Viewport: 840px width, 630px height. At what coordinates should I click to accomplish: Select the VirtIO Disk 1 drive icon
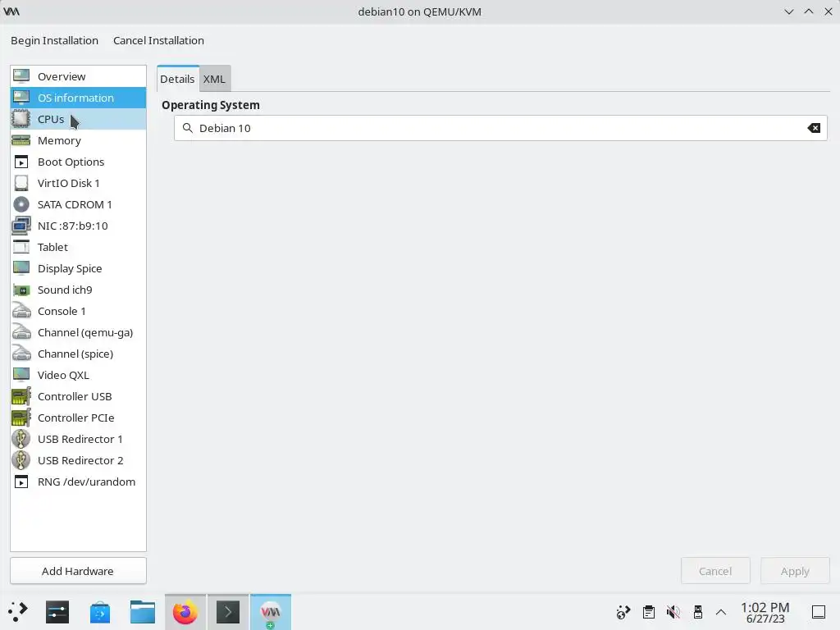[21, 183]
